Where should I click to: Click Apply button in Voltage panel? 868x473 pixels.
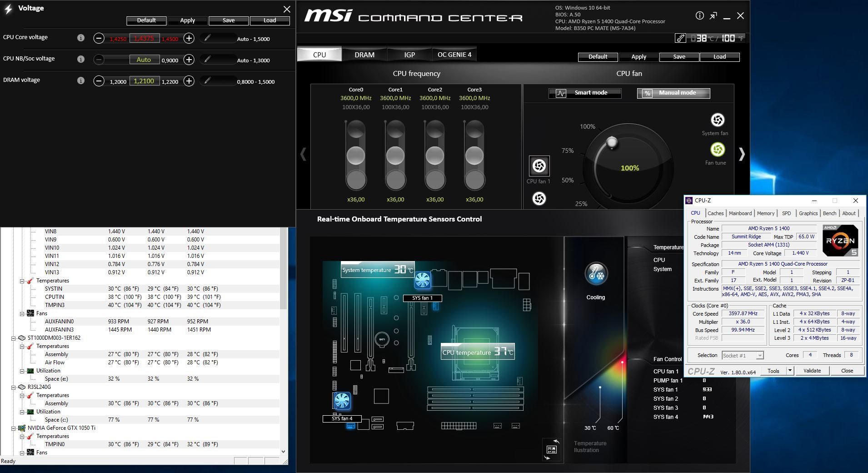coord(187,20)
